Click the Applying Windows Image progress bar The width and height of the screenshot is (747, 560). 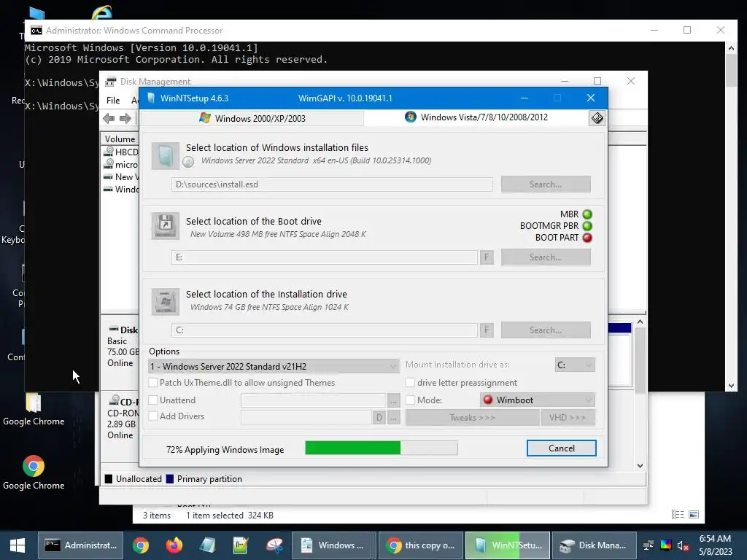381,448
